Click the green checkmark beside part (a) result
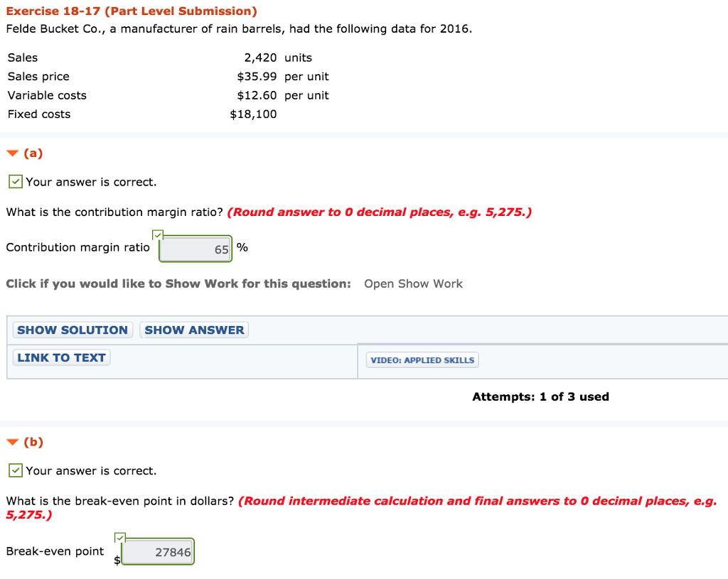Screen dimensions: 728x579 (x=15, y=182)
